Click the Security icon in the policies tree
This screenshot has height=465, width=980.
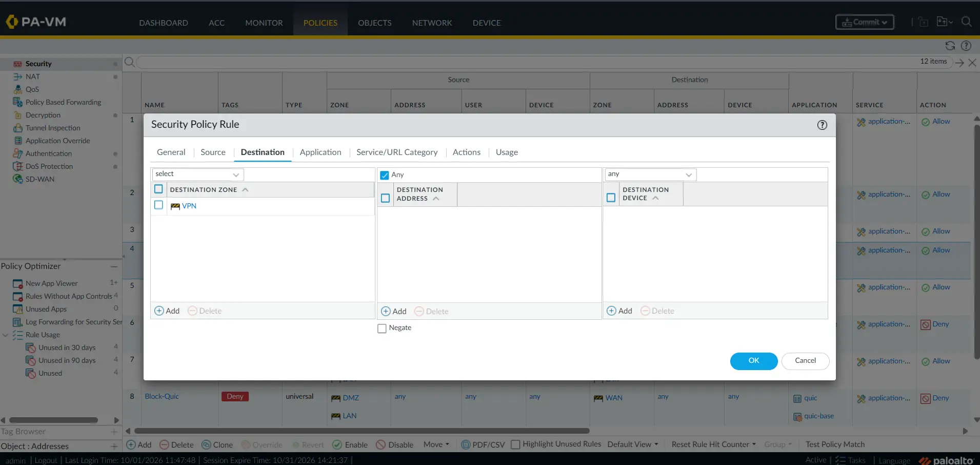coord(17,64)
